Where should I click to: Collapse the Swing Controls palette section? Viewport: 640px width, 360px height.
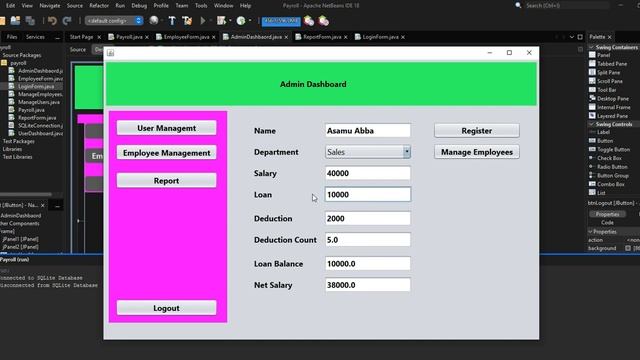coord(591,124)
